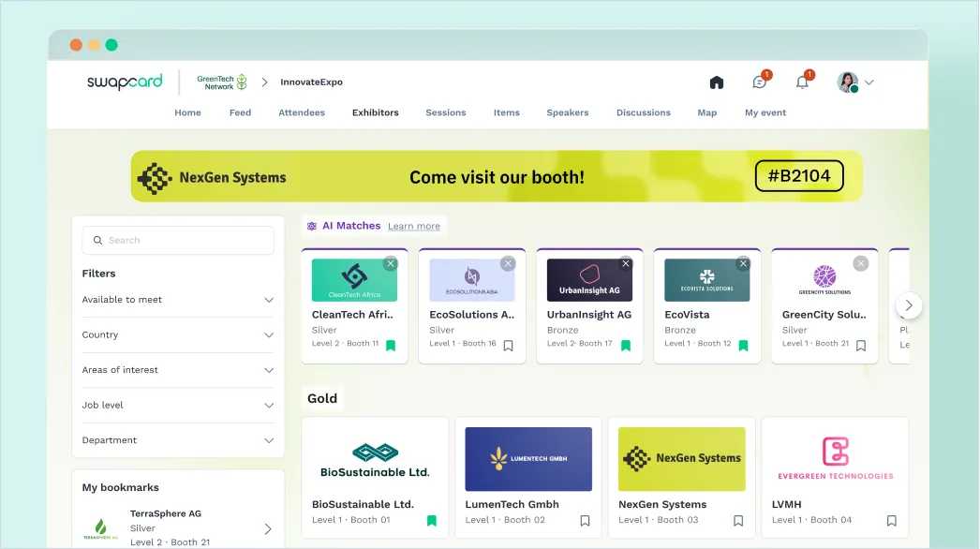Click the TerraSphere AG logo
980x549 pixels.
pos(100,528)
